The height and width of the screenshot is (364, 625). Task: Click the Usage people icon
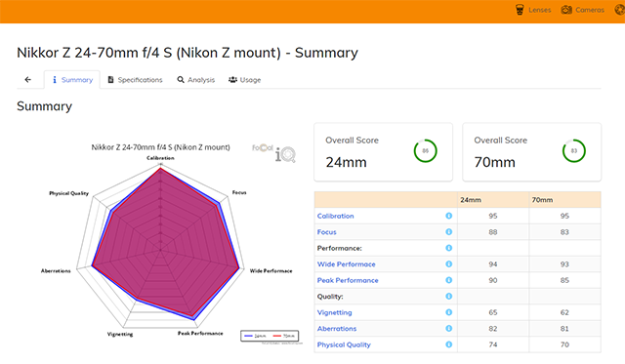[232, 80]
